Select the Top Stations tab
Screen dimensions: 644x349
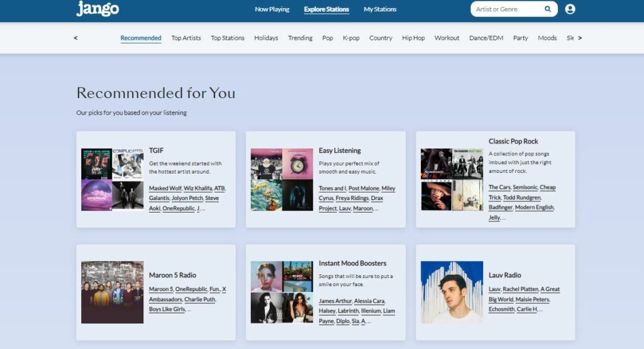[x=228, y=38]
